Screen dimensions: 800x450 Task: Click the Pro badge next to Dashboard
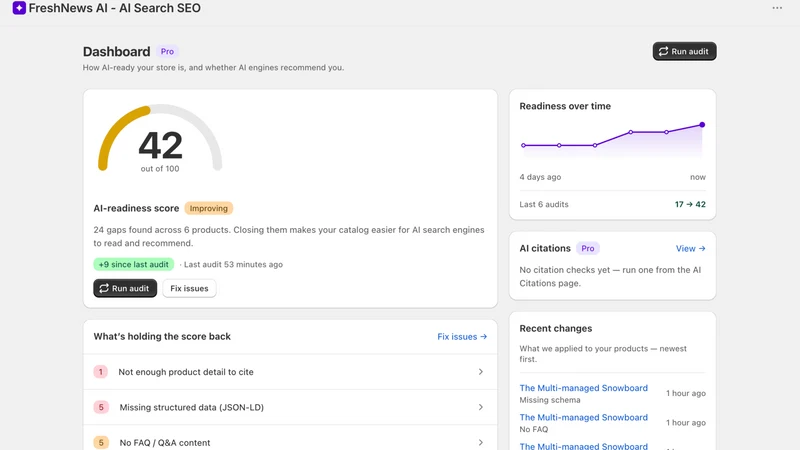[x=167, y=52]
